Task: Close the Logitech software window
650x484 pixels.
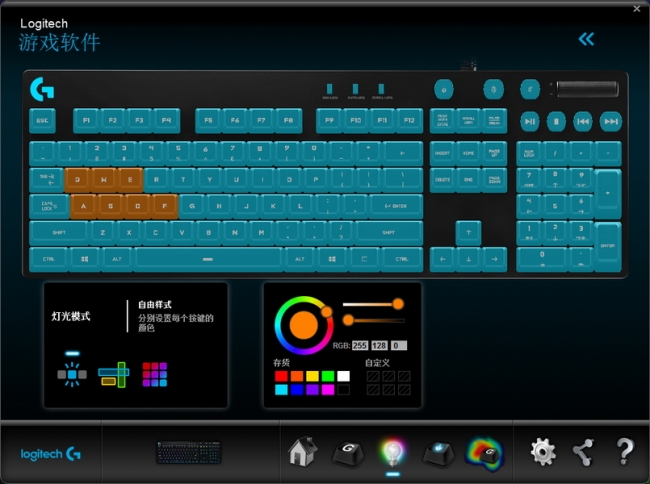Action: [637, 9]
